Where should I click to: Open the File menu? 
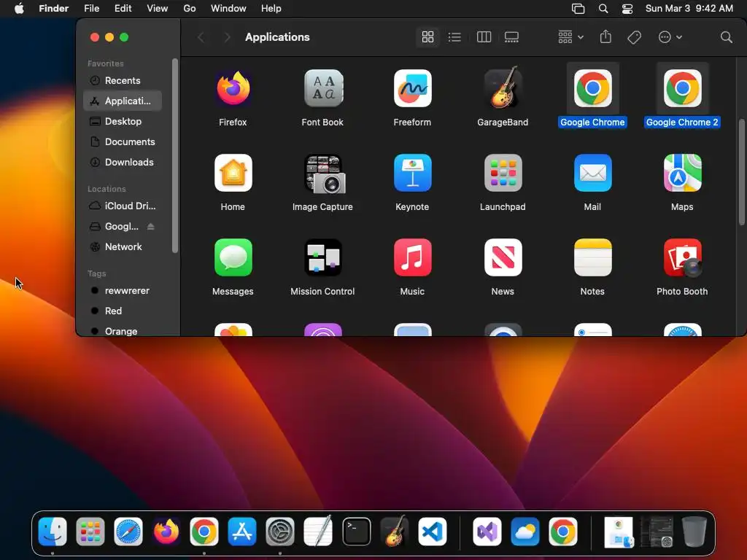click(91, 9)
